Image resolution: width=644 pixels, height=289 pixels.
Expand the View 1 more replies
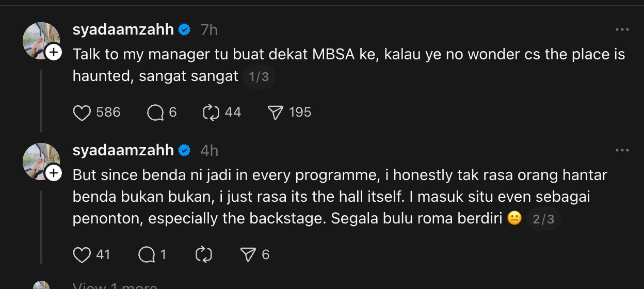(115, 286)
